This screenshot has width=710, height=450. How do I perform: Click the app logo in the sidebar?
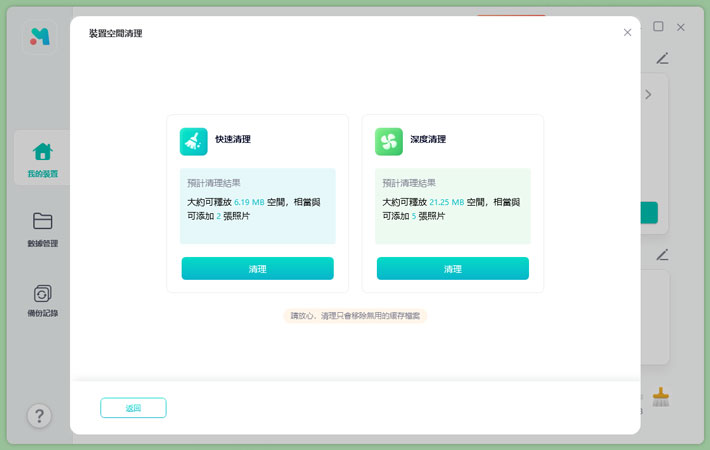point(39,37)
